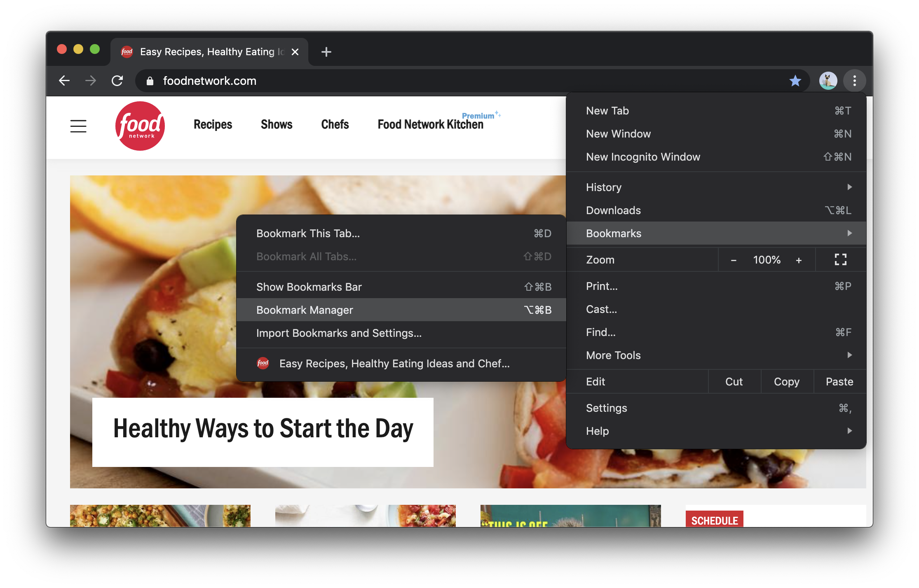Open the pasta salad bowl thumbnail
The image size is (919, 588).
(365, 516)
